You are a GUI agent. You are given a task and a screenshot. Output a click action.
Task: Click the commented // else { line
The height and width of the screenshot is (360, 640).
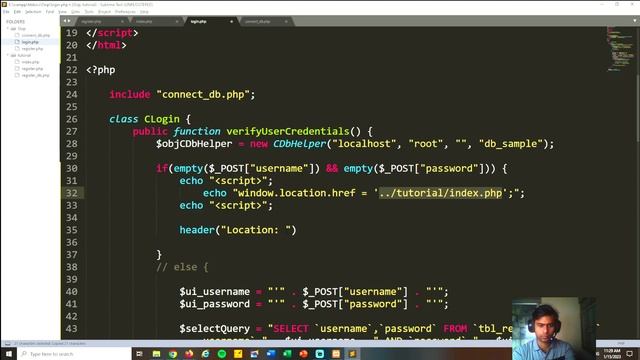(182, 267)
